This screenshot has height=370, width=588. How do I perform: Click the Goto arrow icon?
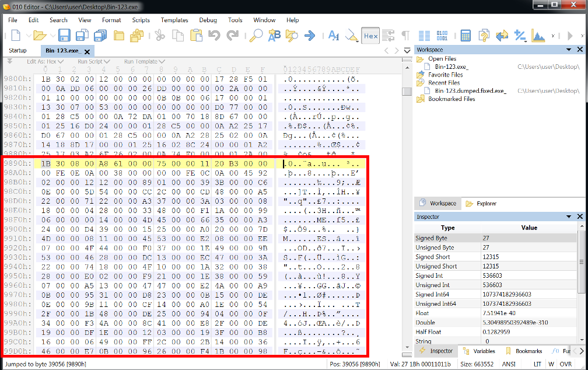[310, 36]
